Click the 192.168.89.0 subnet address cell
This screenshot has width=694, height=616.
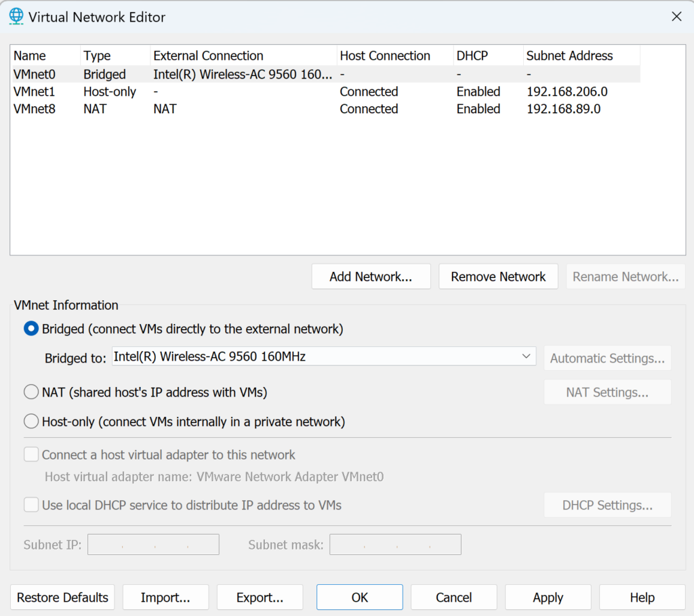click(563, 109)
